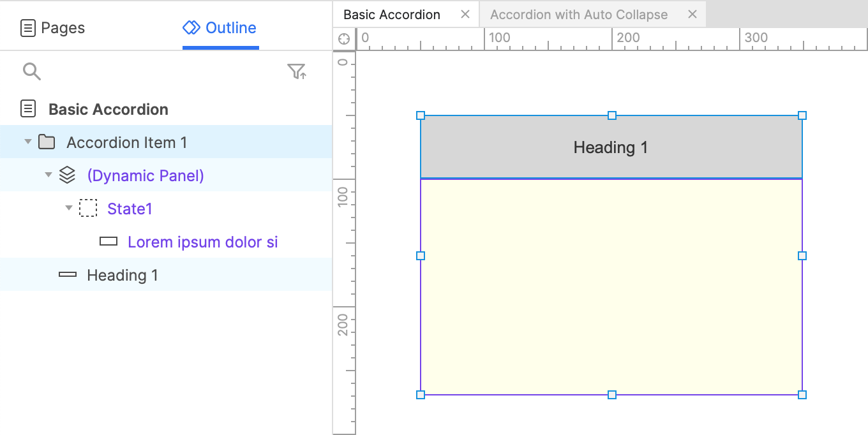The width and height of the screenshot is (868, 435).
Task: Close the Accordion with Auto Collapse tab
Action: click(x=692, y=15)
